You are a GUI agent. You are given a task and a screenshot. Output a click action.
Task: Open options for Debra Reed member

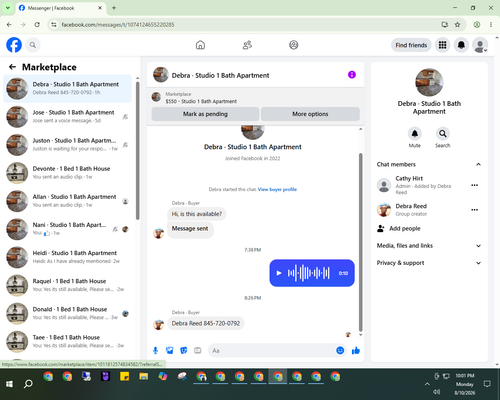tap(475, 210)
